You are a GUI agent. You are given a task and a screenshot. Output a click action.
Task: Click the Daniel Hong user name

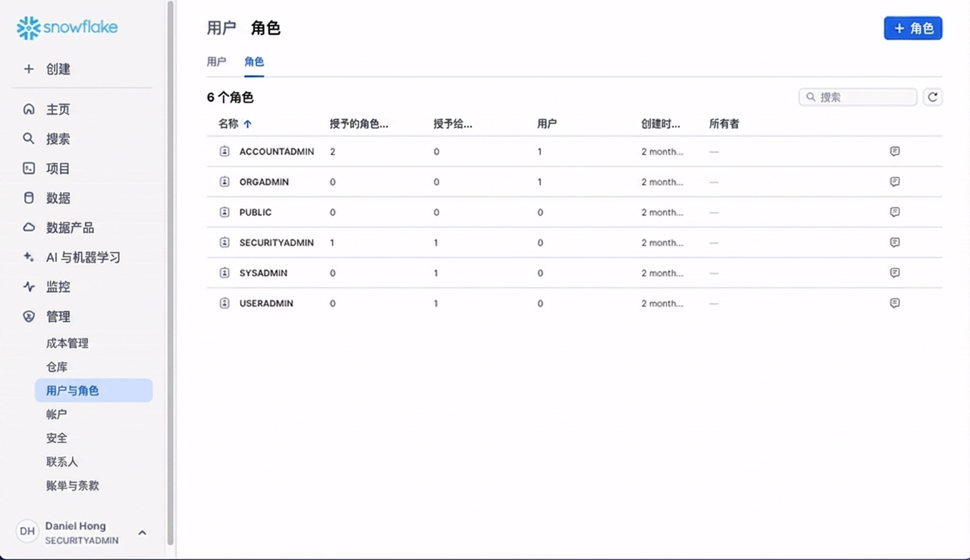click(x=76, y=526)
